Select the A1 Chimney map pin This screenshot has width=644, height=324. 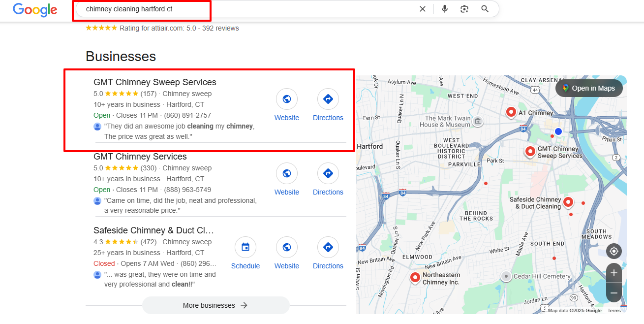point(511,113)
